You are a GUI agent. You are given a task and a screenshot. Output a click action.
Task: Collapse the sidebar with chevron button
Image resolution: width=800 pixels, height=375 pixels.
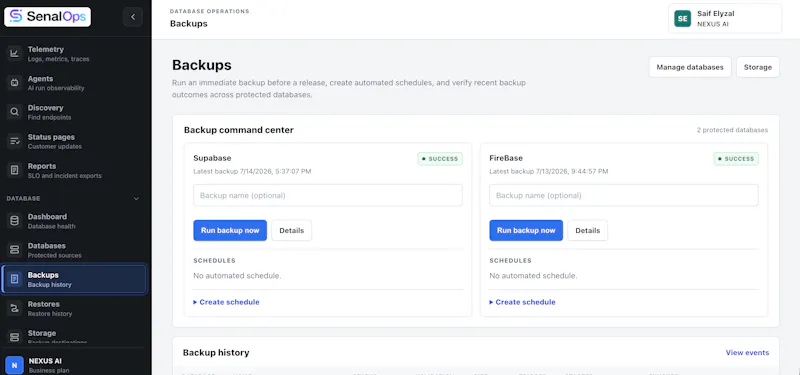click(x=133, y=17)
